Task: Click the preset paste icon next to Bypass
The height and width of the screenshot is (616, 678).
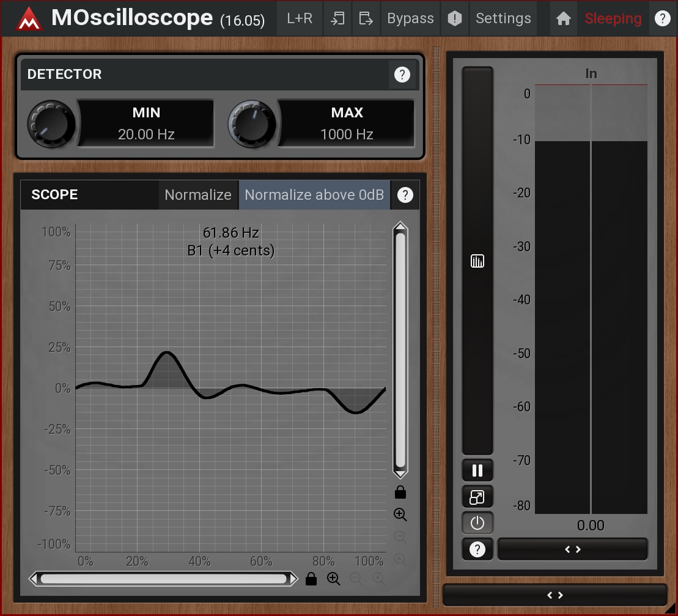Action: (x=366, y=18)
